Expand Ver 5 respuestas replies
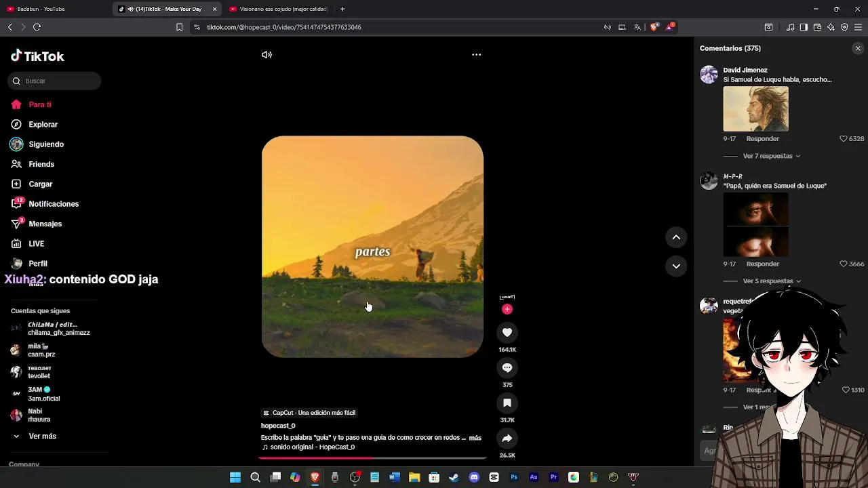 click(x=772, y=281)
